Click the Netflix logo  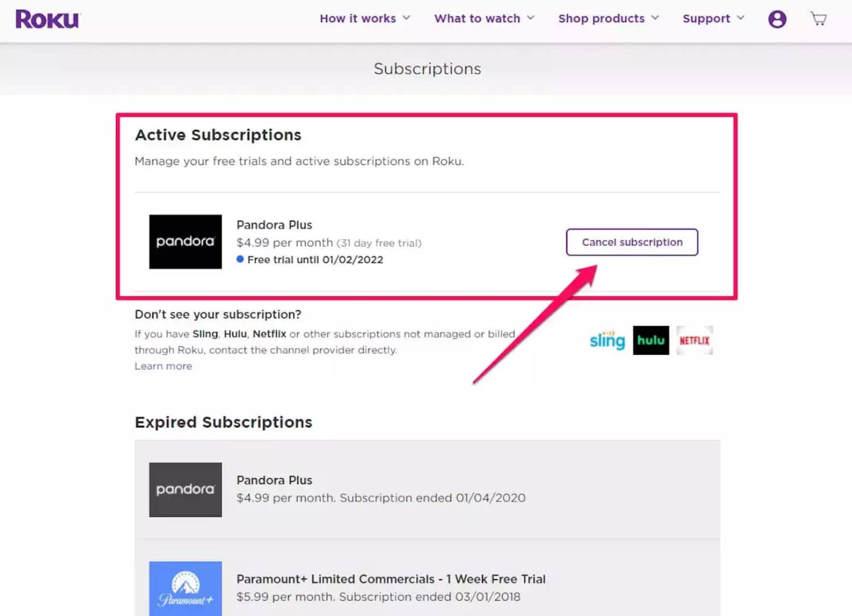click(694, 340)
